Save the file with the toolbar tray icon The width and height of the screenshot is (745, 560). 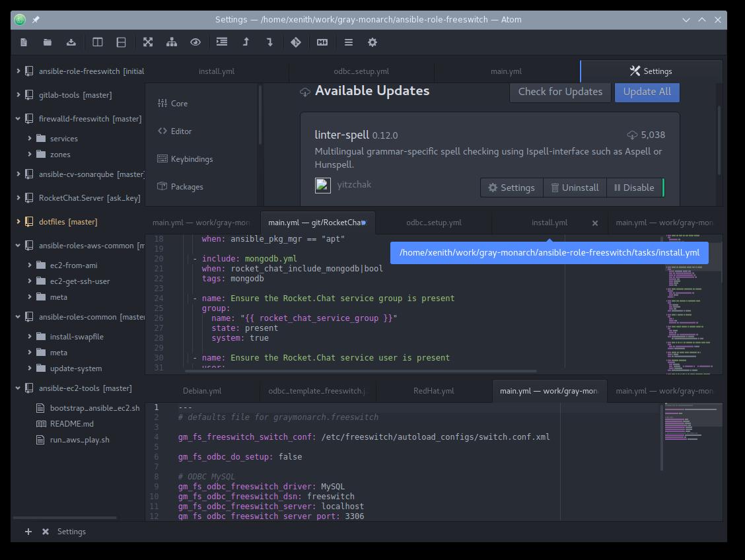[x=71, y=42]
